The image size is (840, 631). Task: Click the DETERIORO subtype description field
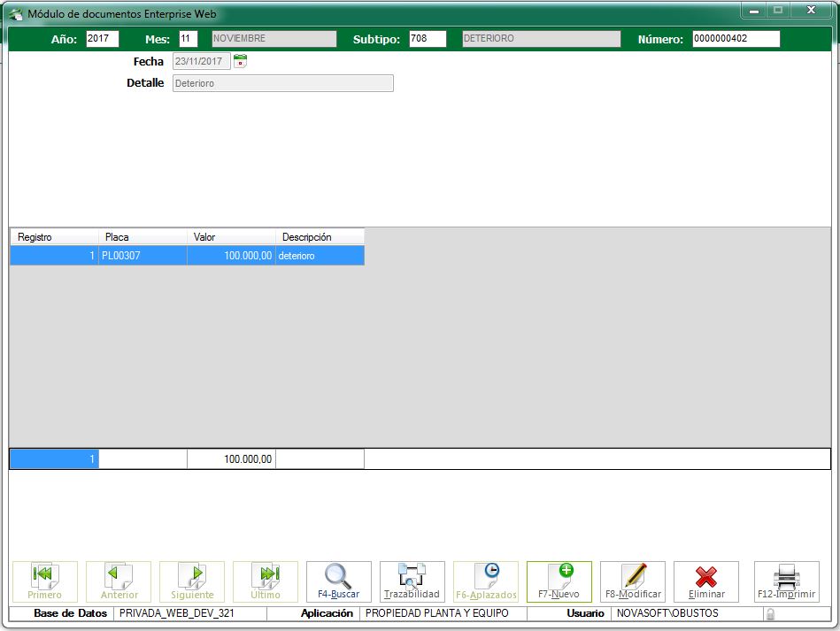coord(541,39)
